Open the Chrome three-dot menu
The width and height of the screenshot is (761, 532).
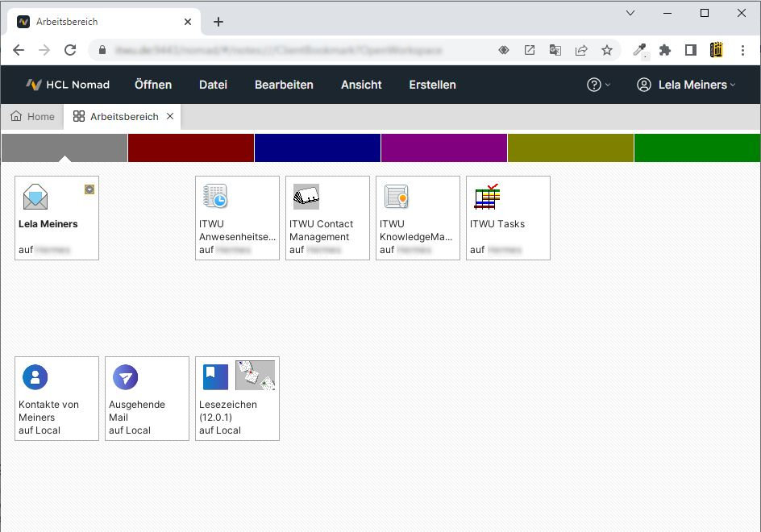742,50
